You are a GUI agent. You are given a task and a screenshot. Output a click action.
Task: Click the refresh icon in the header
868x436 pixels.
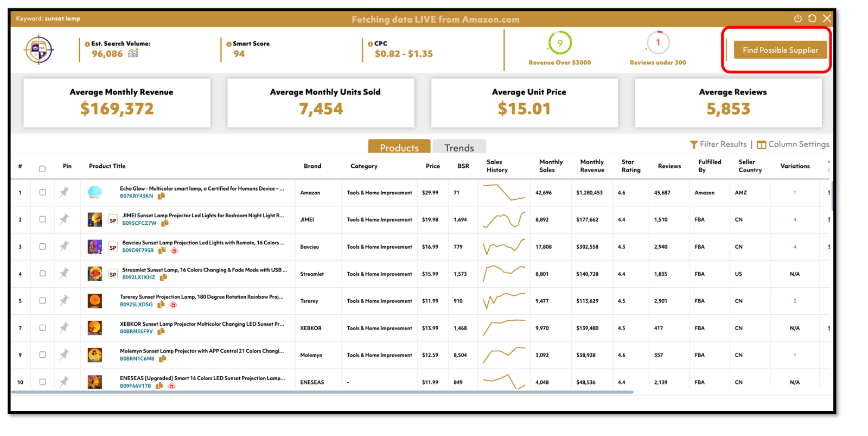pyautogui.click(x=812, y=18)
